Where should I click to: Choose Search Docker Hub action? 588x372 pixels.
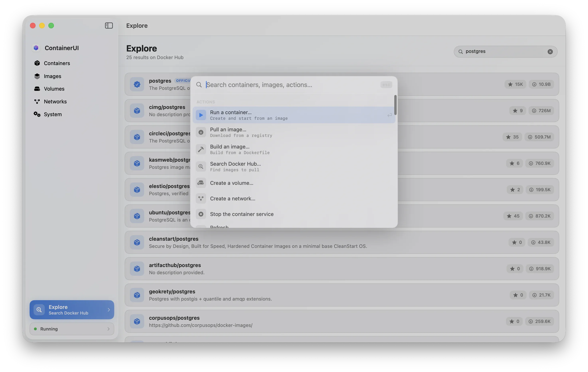pos(294,166)
